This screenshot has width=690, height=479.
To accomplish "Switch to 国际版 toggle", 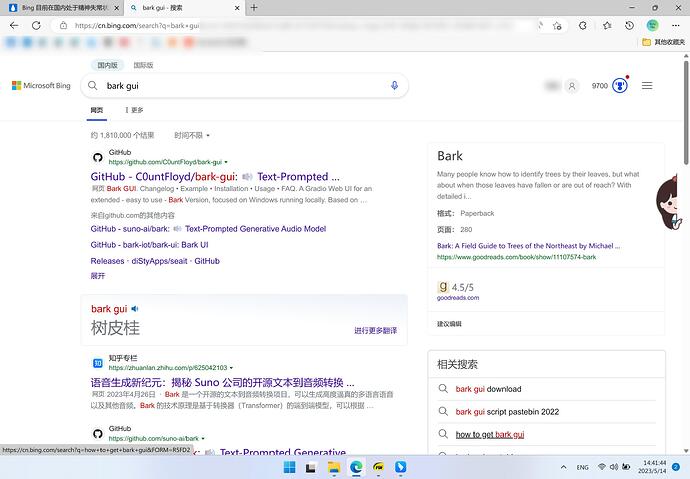I will tap(143, 65).
